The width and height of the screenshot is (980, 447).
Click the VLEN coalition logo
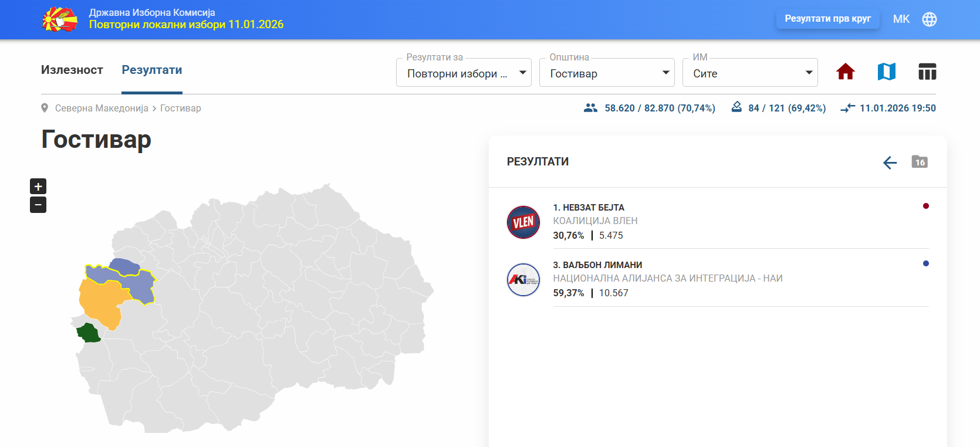click(523, 222)
